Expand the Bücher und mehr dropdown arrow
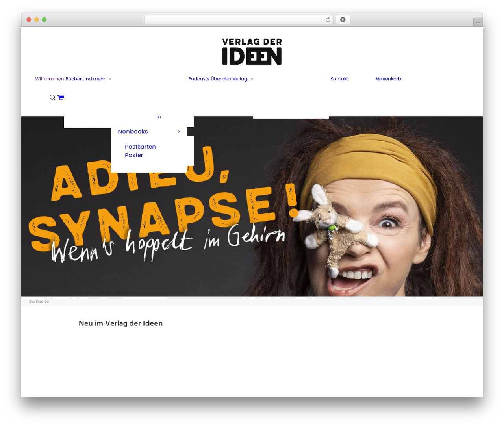Viewport: 504px width, 427px height. (x=110, y=79)
